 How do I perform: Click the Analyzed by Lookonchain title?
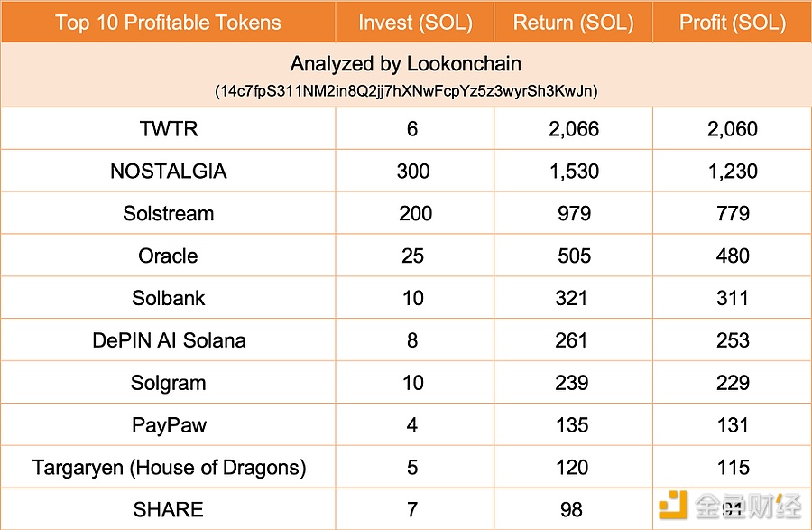[x=406, y=64]
